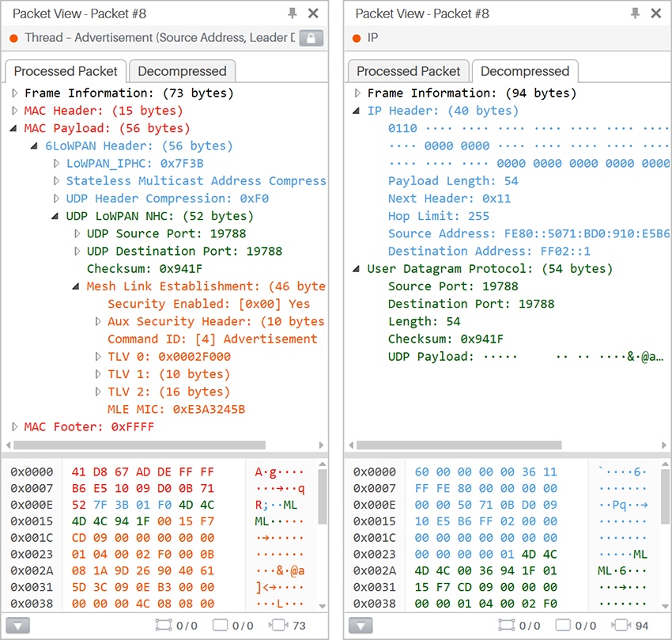Collapse IP Header (40 bytes) node
This screenshot has height=640, width=672.
356,111
